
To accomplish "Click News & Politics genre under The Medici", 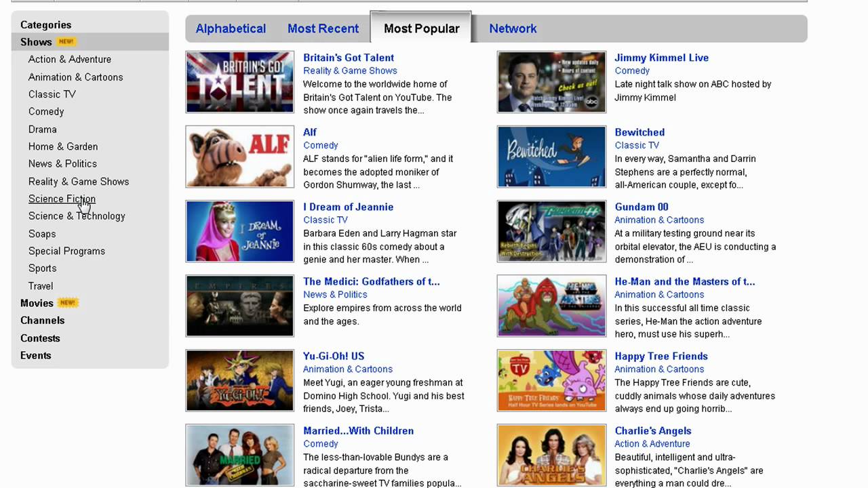I will 335,294.
